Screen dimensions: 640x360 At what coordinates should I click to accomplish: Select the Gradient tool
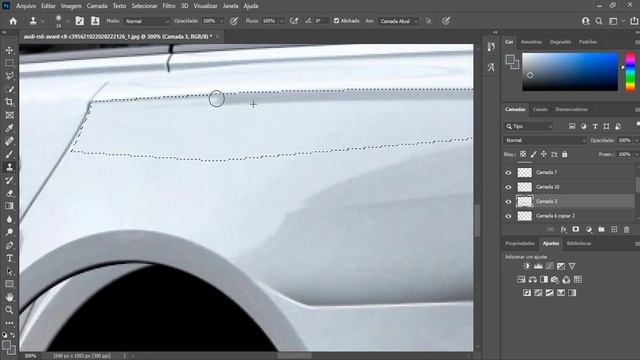tap(9, 206)
